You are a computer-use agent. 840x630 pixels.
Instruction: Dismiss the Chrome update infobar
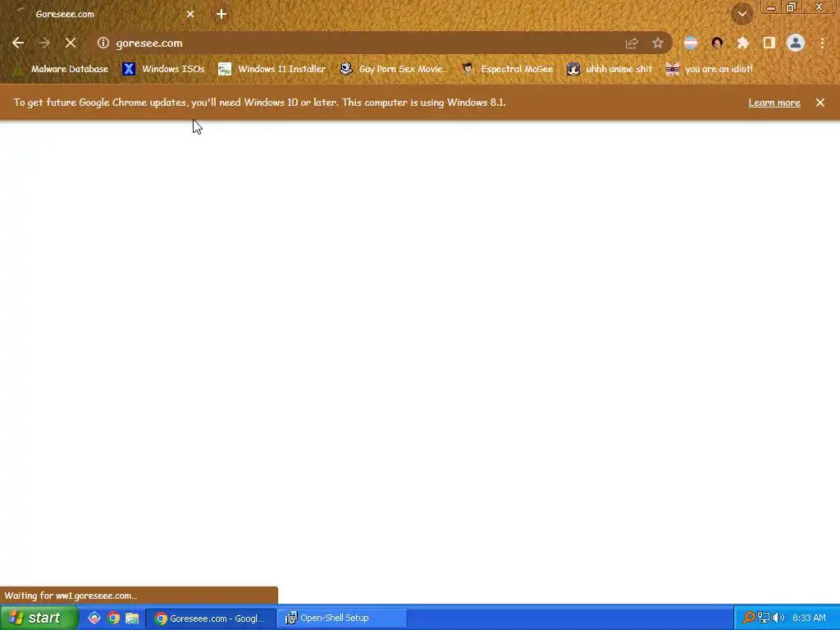(x=820, y=103)
